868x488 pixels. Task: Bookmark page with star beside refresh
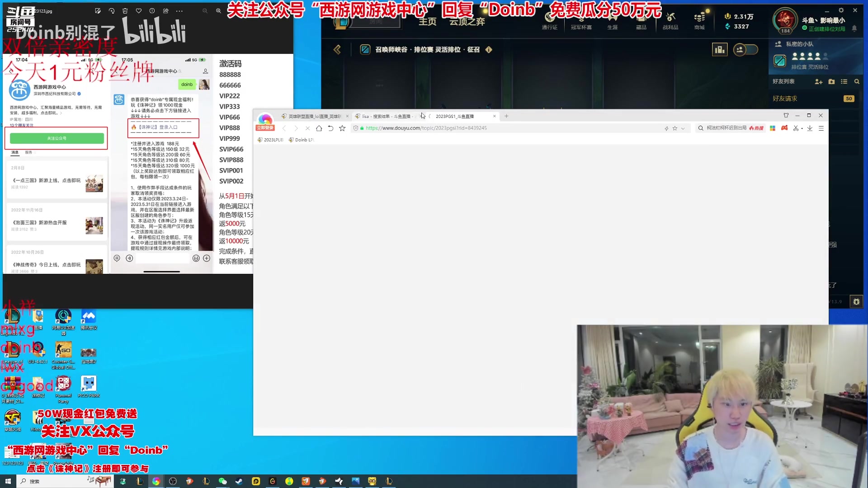pyautogui.click(x=342, y=128)
